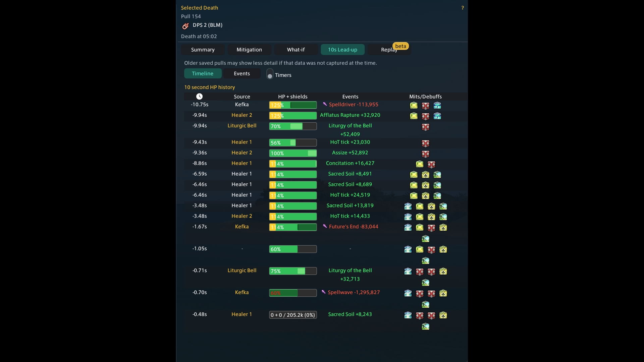Screen dimensions: 644x362
Task: Click red X debuff in HoT tick +23,030 row
Action: [425, 143]
